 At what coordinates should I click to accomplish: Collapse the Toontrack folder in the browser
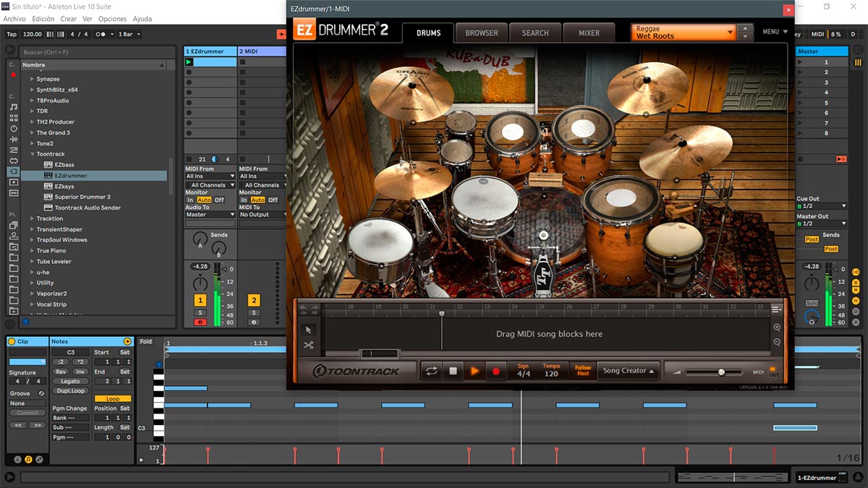point(32,154)
